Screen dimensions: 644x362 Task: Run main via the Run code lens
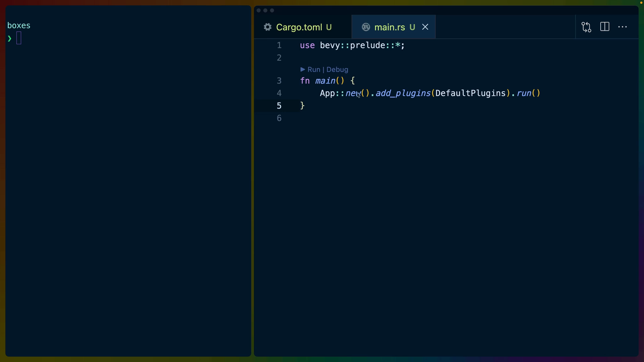point(313,69)
